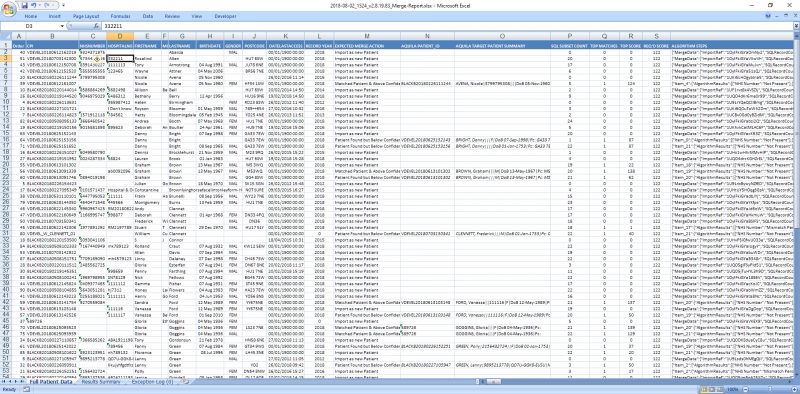This screenshot has width=800, height=394.
Task: Go to next sheet tab arrow
Action: [x=16, y=381]
